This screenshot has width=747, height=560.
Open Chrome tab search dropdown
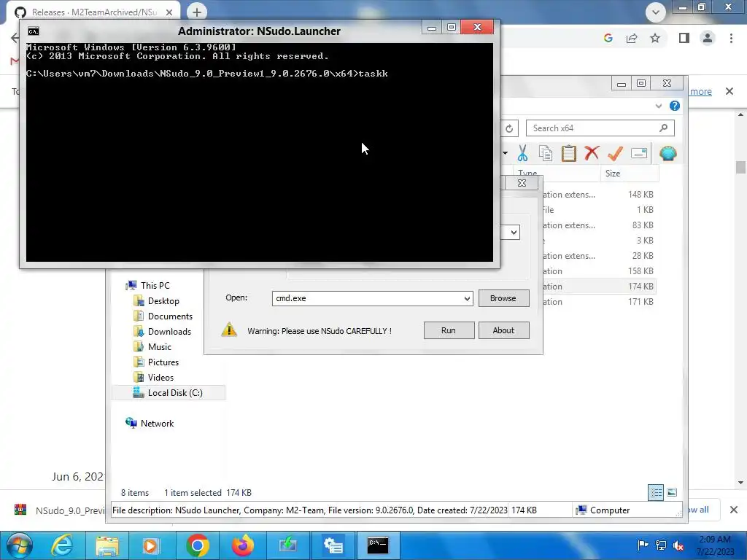point(656,12)
